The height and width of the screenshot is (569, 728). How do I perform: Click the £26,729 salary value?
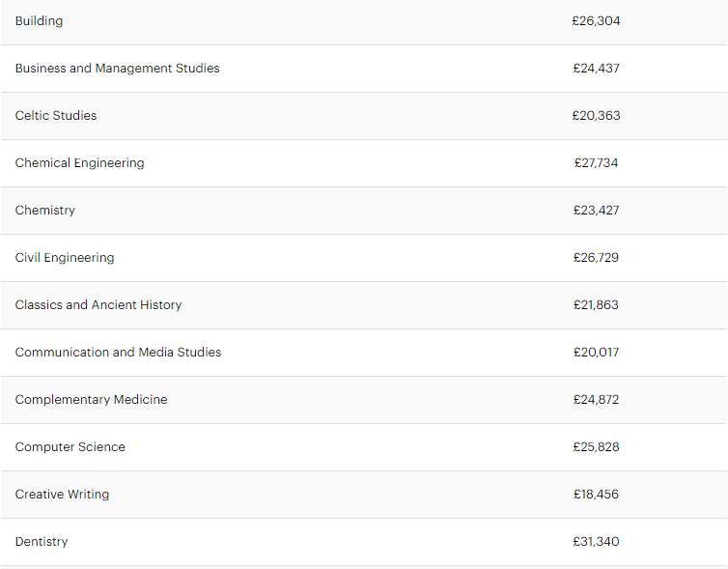coord(596,258)
